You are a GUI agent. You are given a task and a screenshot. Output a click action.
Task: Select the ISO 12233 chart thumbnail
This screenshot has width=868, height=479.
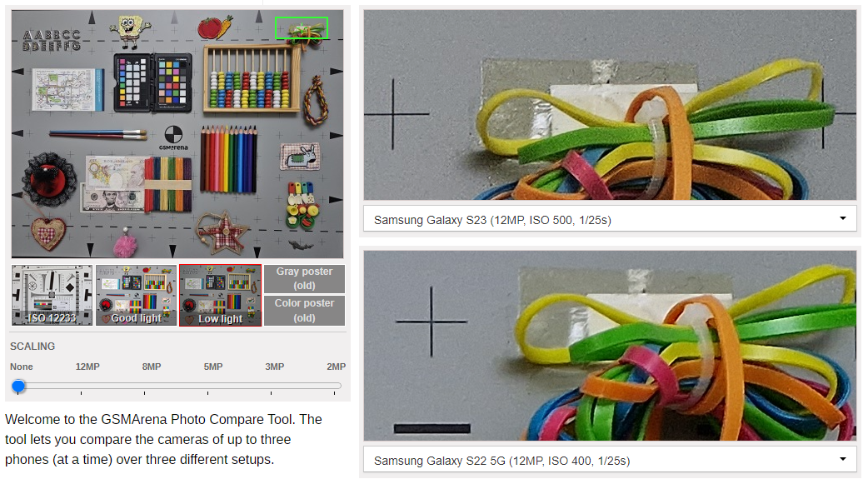click(x=52, y=295)
